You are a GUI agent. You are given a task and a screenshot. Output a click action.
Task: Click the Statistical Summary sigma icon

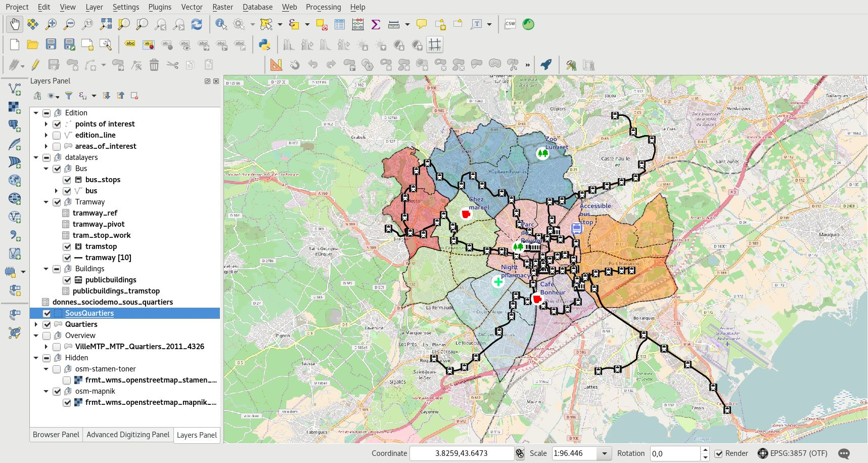(376, 24)
